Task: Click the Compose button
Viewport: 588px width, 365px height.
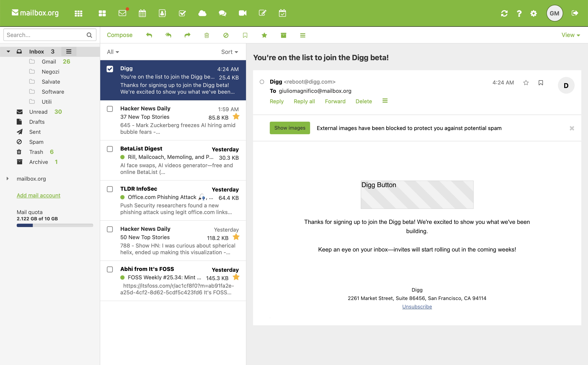Action: [120, 35]
